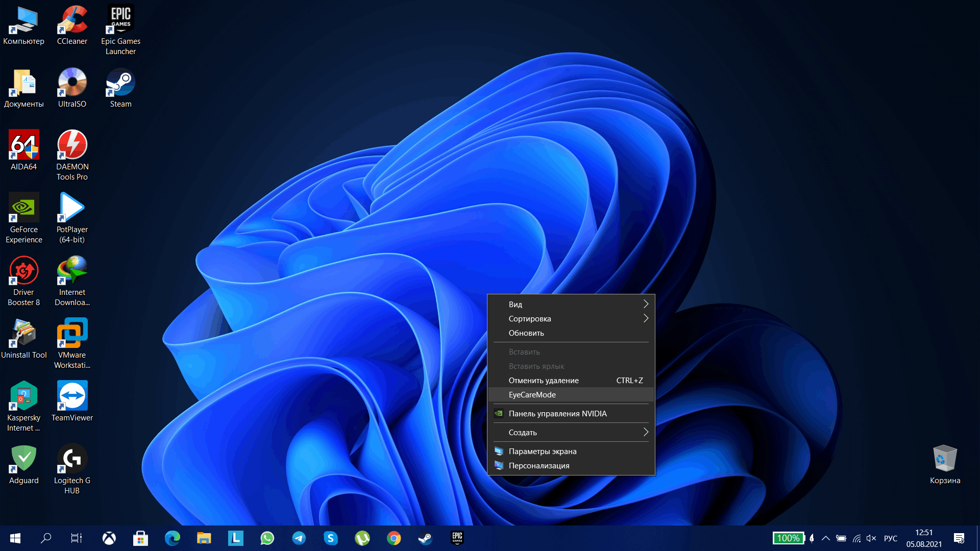Expand the Сортировка submenu

(571, 318)
